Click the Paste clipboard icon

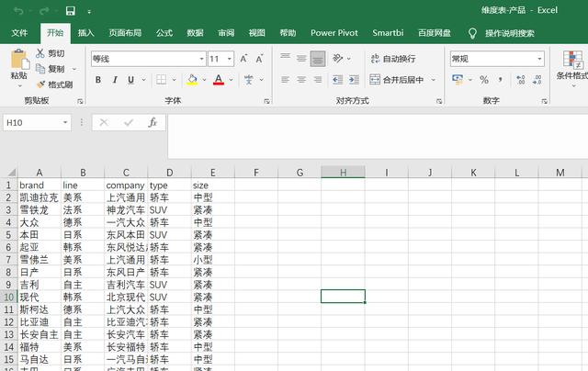tap(19, 59)
